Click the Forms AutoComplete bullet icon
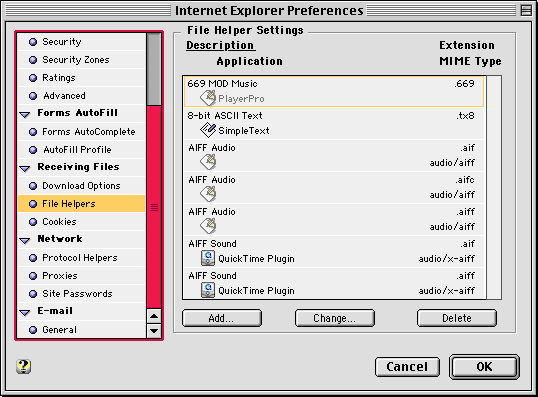This screenshot has height=397, width=538. coord(33,132)
